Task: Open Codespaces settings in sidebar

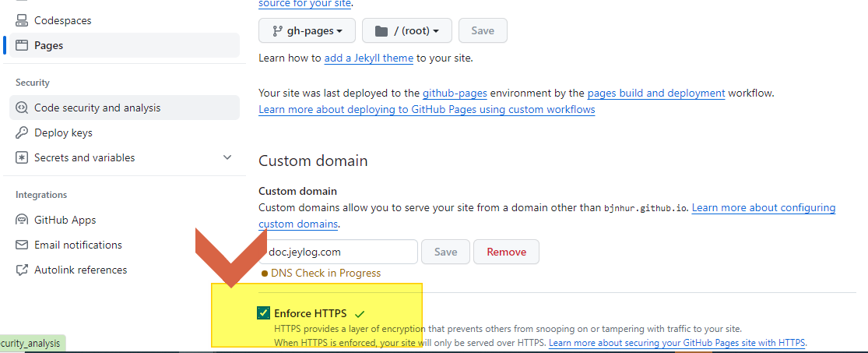Action: (125, 20)
